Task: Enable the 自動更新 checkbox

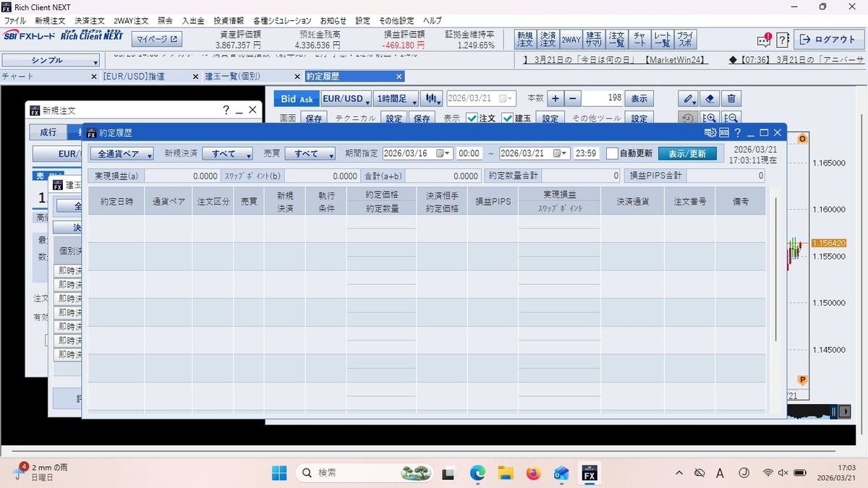Action: pos(612,153)
